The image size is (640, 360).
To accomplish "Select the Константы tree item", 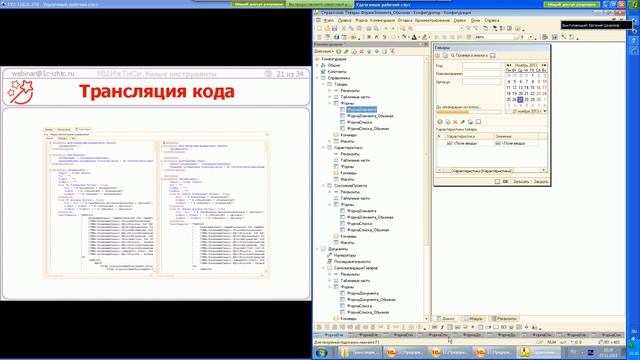I will click(337, 71).
